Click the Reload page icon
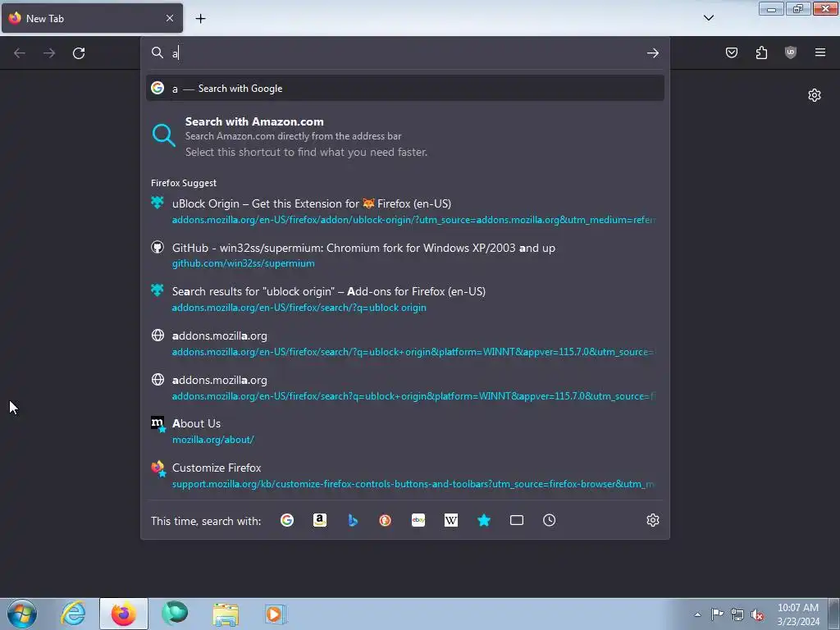Viewport: 840px width, 630px height. (x=79, y=53)
